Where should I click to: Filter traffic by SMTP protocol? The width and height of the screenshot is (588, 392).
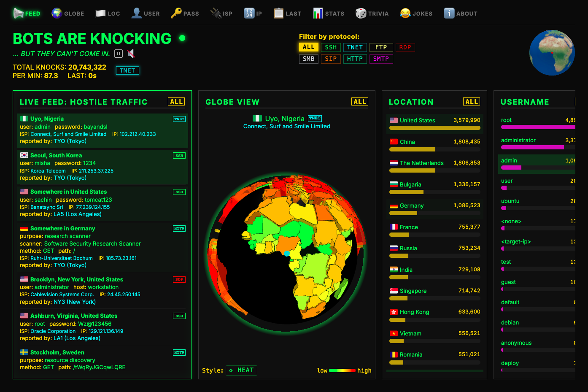pyautogui.click(x=381, y=59)
